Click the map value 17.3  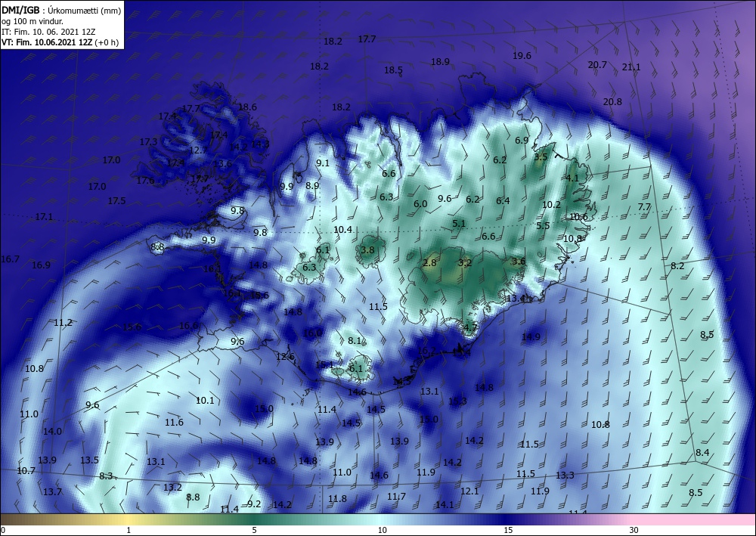tap(148, 141)
